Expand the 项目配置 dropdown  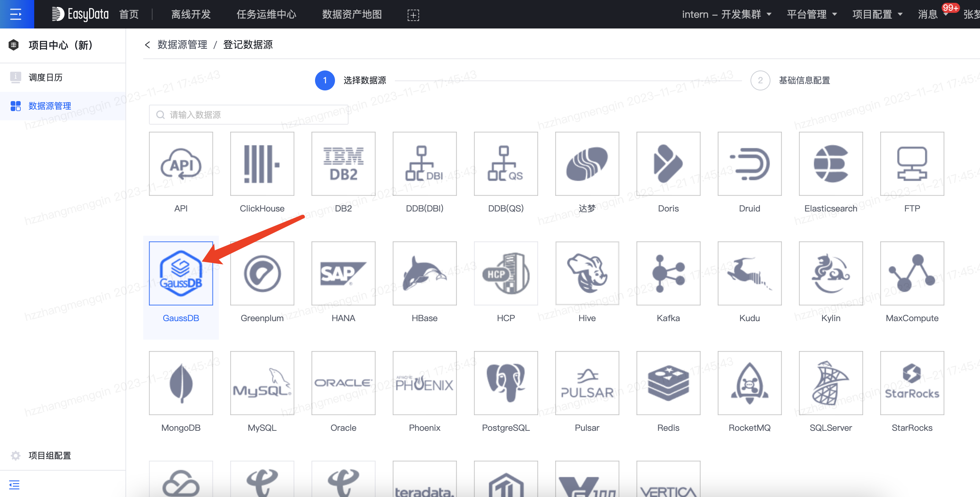tap(877, 15)
